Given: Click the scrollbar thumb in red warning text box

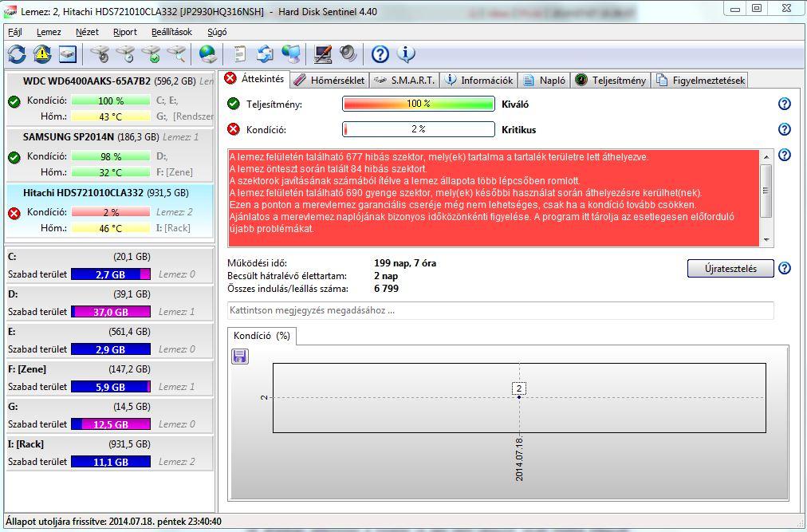Looking at the screenshot, I should coord(766,191).
